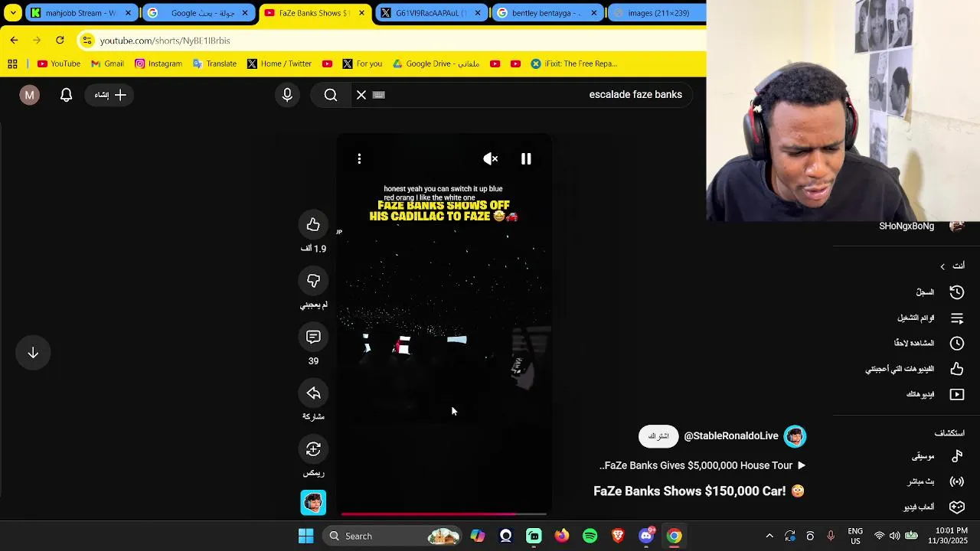Reload the page in Chrome
Image resolution: width=980 pixels, height=551 pixels.
(60, 40)
